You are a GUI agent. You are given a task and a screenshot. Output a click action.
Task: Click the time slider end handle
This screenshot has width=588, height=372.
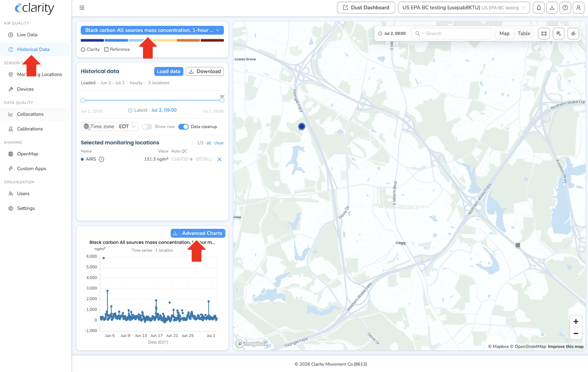[222, 100]
